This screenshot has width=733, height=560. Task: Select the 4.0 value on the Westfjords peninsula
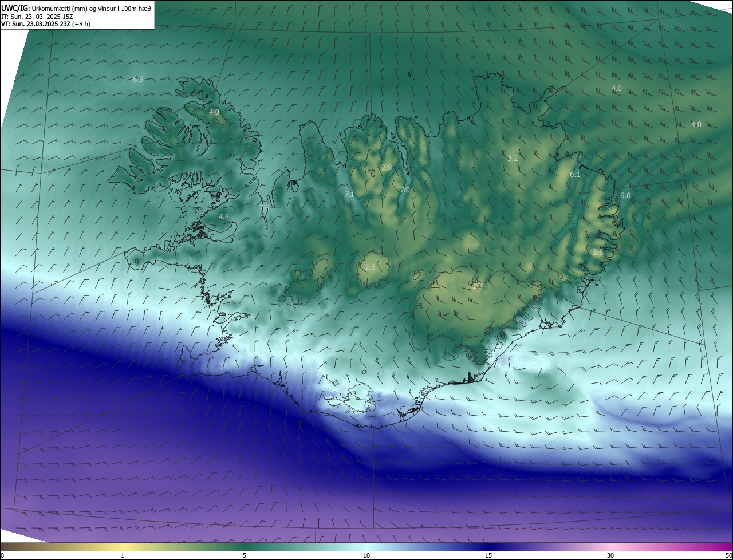(214, 112)
